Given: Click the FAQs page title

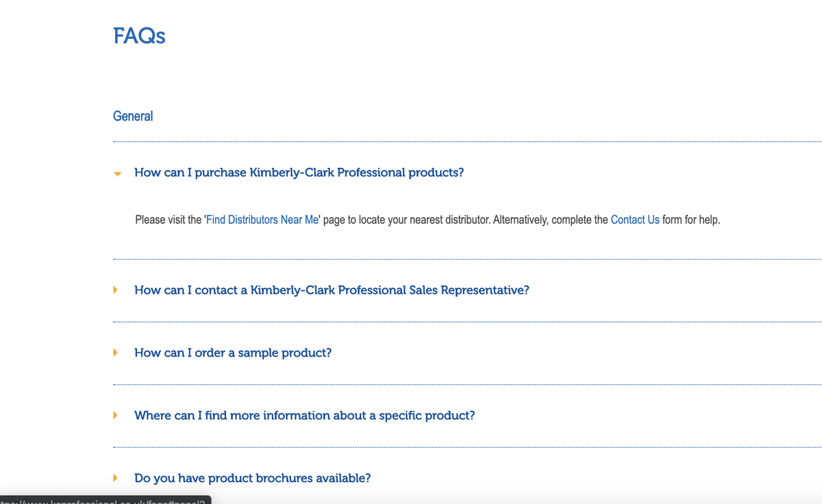Looking at the screenshot, I should click(139, 36).
